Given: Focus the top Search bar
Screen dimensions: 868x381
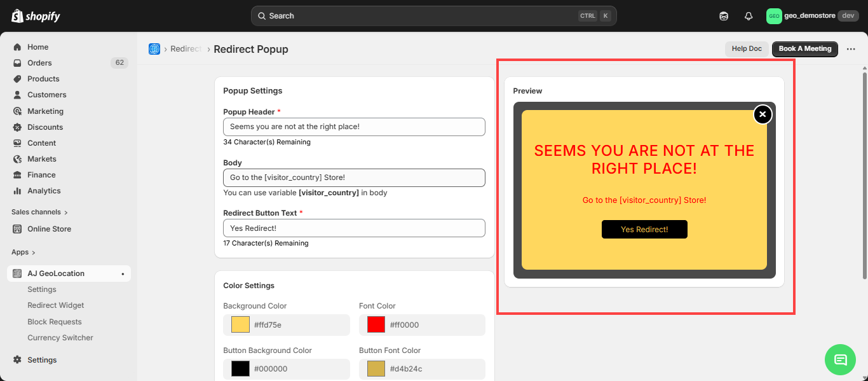Looking at the screenshot, I should click(x=433, y=16).
